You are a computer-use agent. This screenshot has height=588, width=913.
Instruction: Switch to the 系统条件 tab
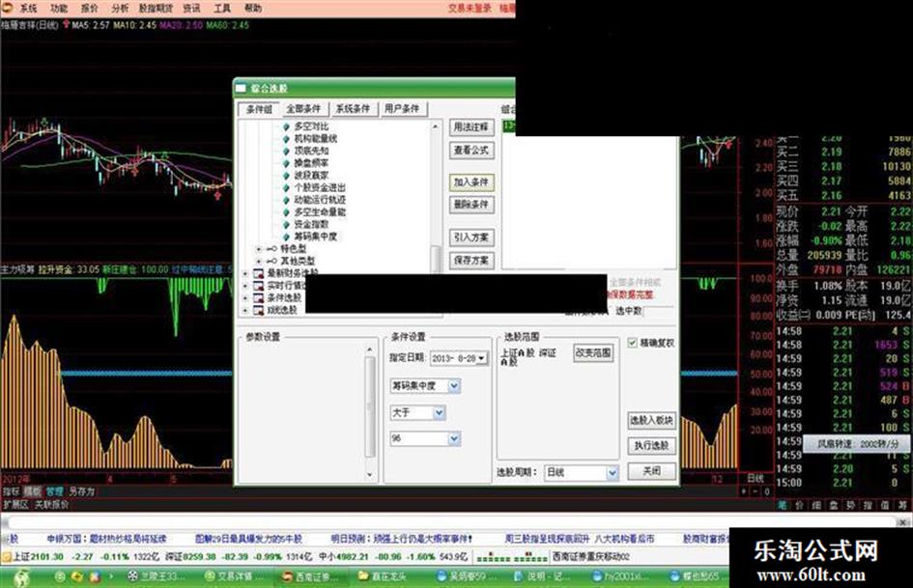pos(353,109)
